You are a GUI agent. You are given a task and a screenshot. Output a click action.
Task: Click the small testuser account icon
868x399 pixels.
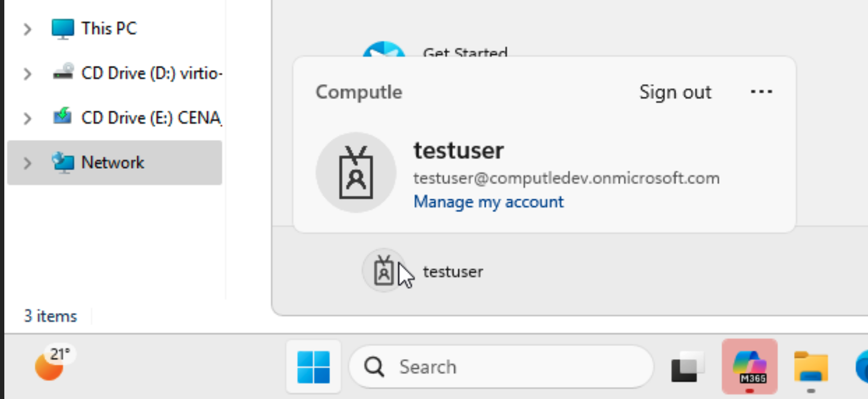click(384, 271)
